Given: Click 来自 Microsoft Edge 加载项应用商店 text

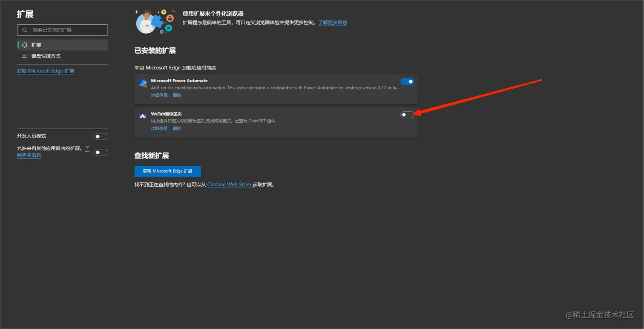Looking at the screenshot, I should click(175, 68).
